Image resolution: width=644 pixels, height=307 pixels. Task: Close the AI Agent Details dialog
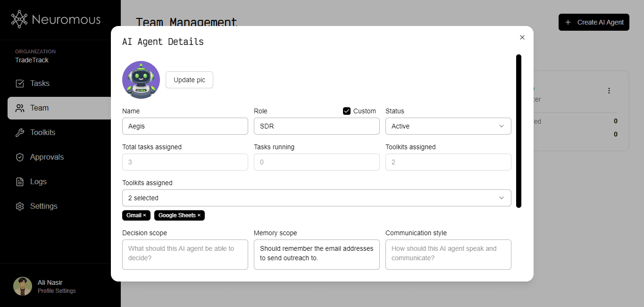[x=522, y=37]
